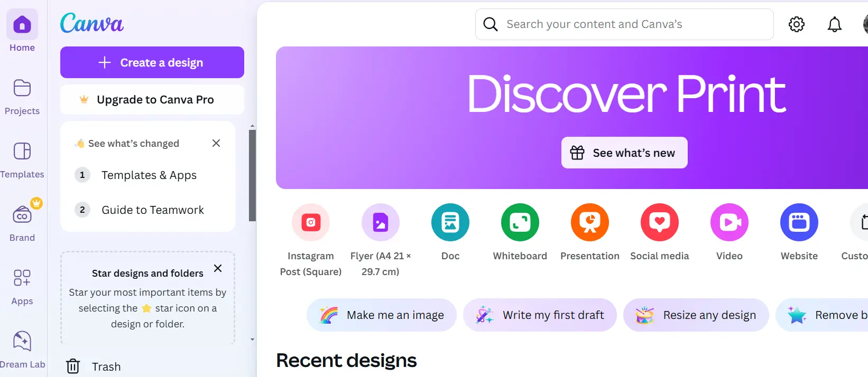The width and height of the screenshot is (868, 377).
Task: Click the Discover Print banner heading
Action: tap(627, 94)
